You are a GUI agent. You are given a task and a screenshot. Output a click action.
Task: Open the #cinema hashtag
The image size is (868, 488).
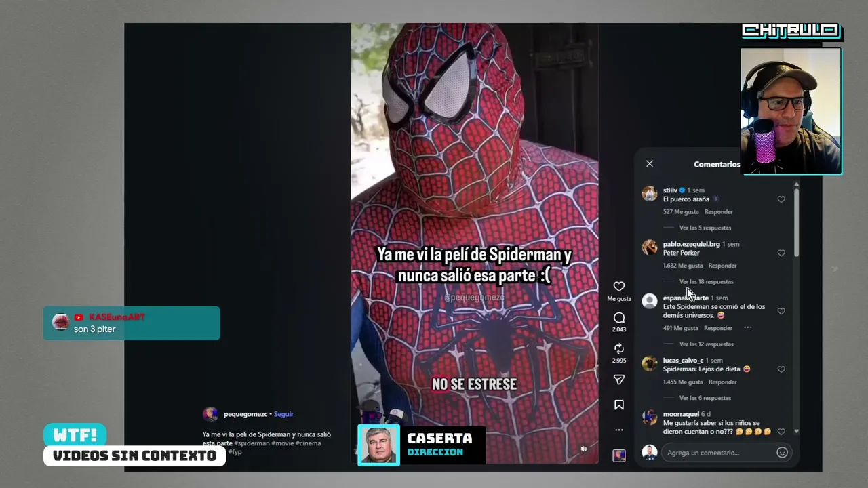tap(309, 443)
